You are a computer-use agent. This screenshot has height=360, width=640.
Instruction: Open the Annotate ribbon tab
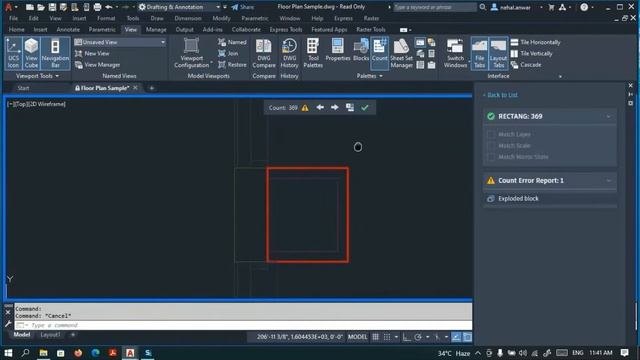click(x=68, y=29)
